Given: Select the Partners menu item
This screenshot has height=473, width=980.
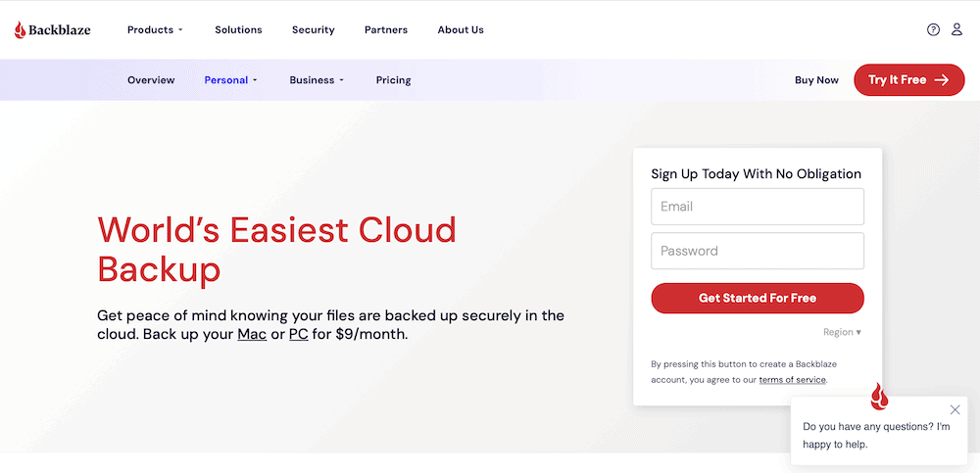Looking at the screenshot, I should pyautogui.click(x=386, y=30).
